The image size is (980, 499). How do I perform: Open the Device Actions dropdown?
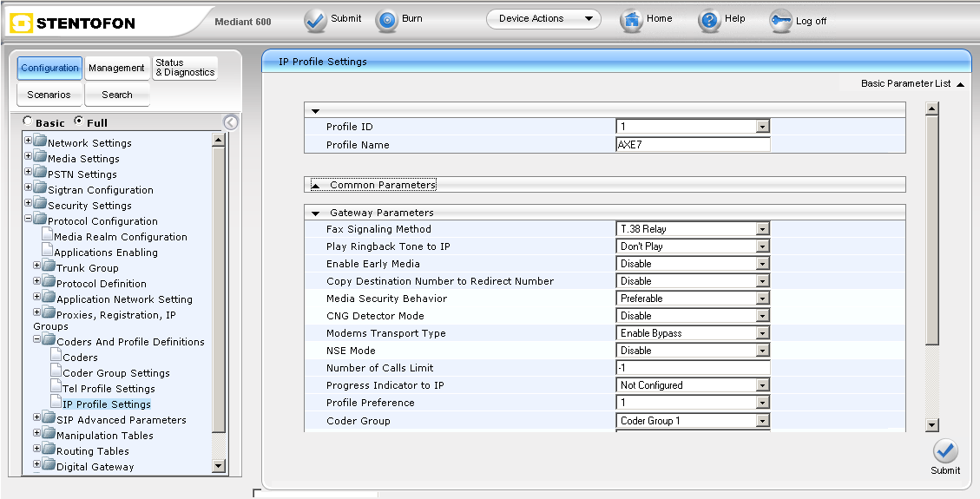coord(543,19)
